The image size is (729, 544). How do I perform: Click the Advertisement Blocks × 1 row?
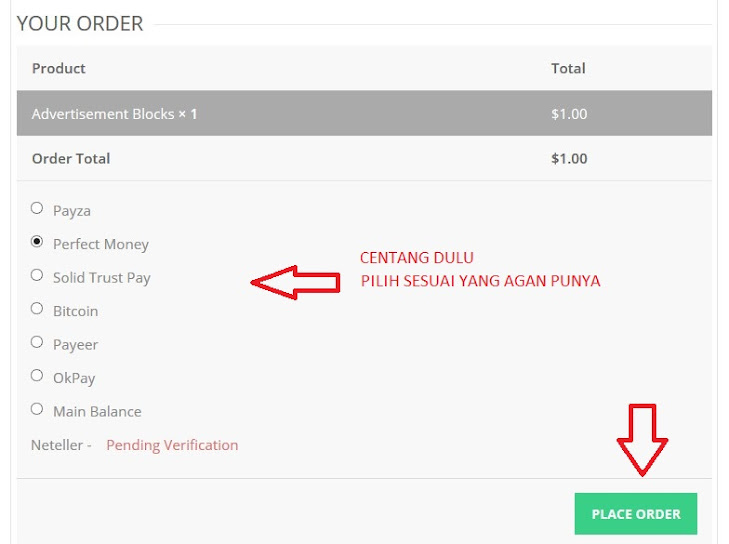[364, 113]
